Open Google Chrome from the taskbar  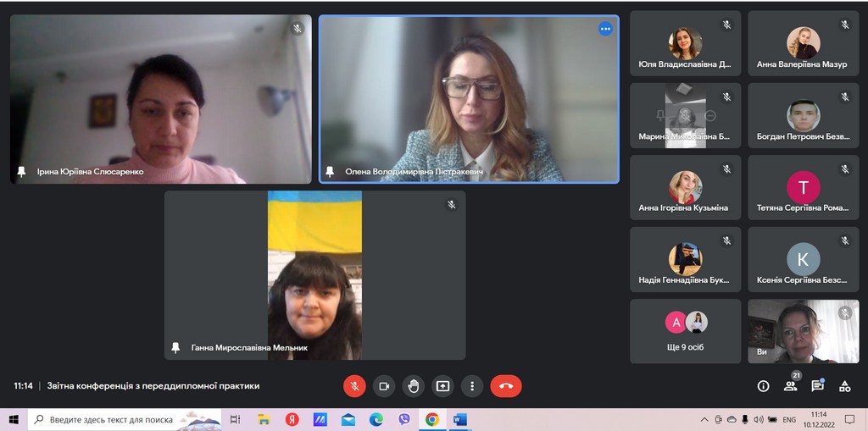pyautogui.click(x=432, y=419)
